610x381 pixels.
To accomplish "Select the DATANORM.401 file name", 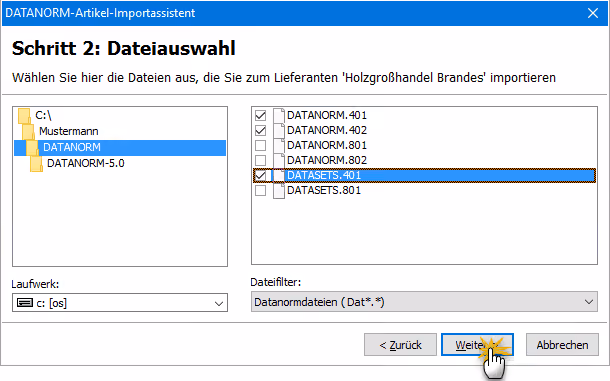I will click(x=327, y=116).
